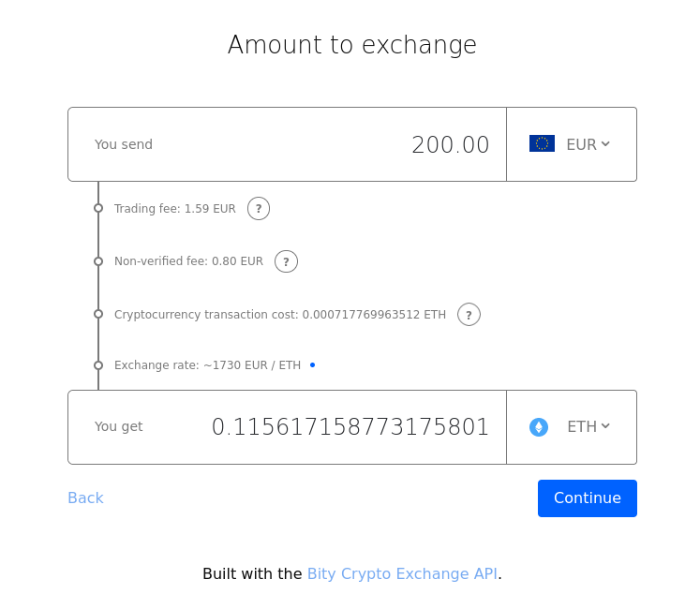Image resolution: width=700 pixels, height=609 pixels.
Task: Go Back to the previous step
Action: [85, 498]
